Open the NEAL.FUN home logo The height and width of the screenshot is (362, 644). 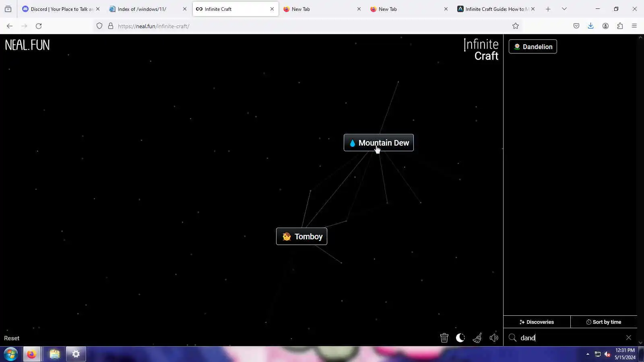click(x=27, y=45)
